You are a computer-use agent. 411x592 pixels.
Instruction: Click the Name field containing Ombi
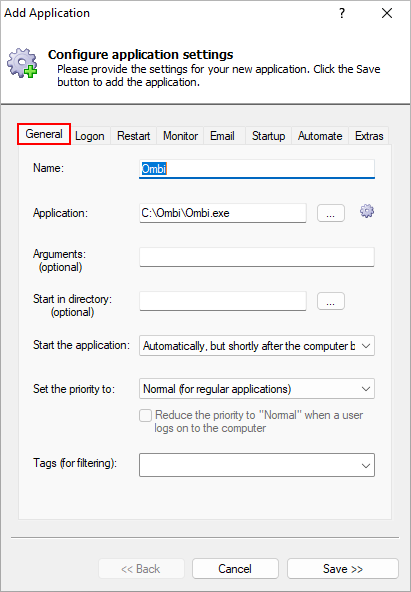point(257,169)
